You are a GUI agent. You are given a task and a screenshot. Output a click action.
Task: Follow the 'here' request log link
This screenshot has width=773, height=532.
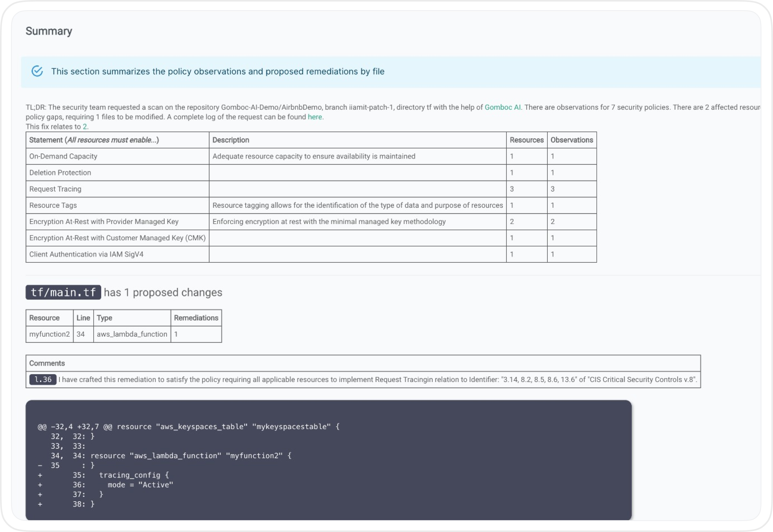coord(314,117)
